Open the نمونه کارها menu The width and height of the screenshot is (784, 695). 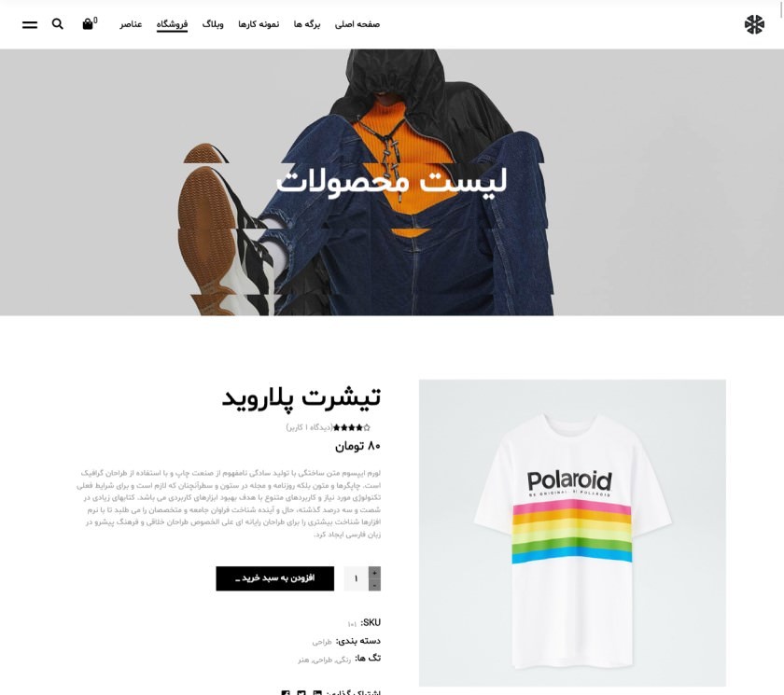259,24
